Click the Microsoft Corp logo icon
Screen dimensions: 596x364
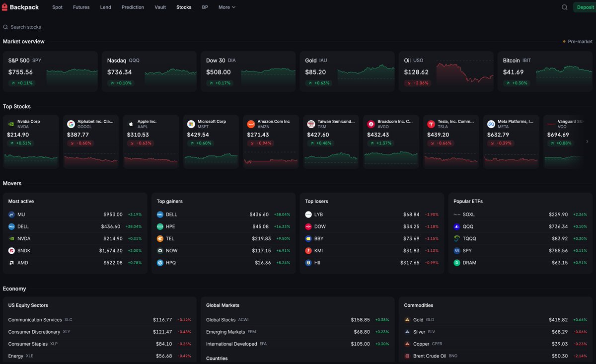[x=191, y=124]
